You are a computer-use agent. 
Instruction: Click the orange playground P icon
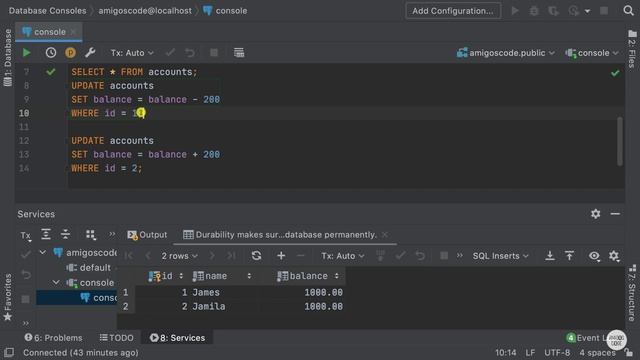70,53
